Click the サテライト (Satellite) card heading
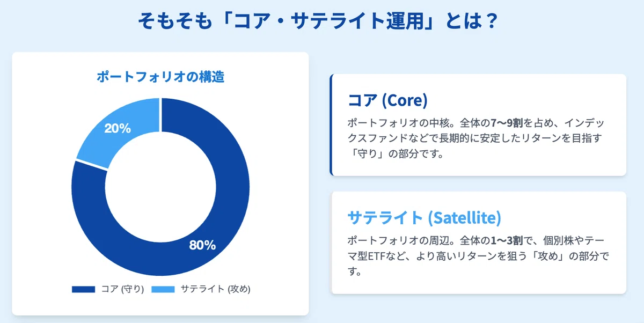The height and width of the screenshot is (323, 644). [x=425, y=218]
